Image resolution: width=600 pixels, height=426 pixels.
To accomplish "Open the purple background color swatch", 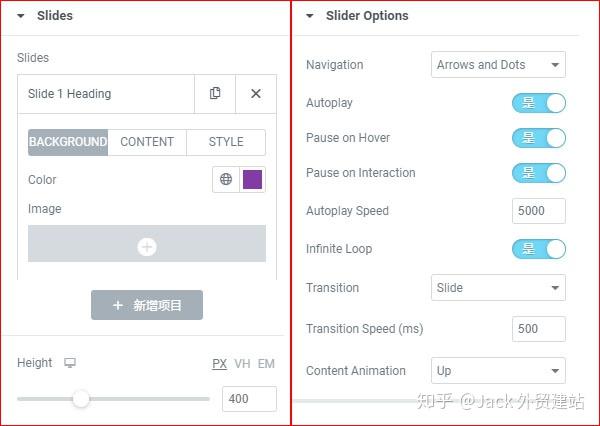I will (253, 180).
